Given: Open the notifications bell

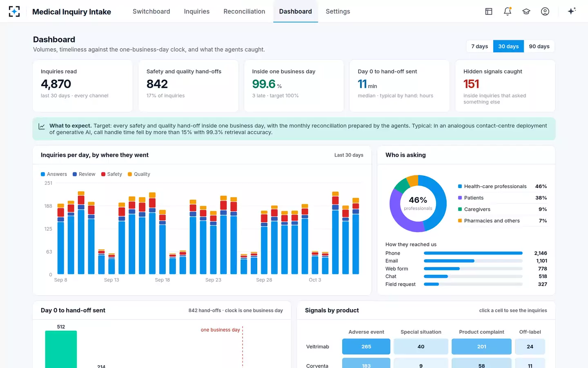Looking at the screenshot, I should click(508, 11).
